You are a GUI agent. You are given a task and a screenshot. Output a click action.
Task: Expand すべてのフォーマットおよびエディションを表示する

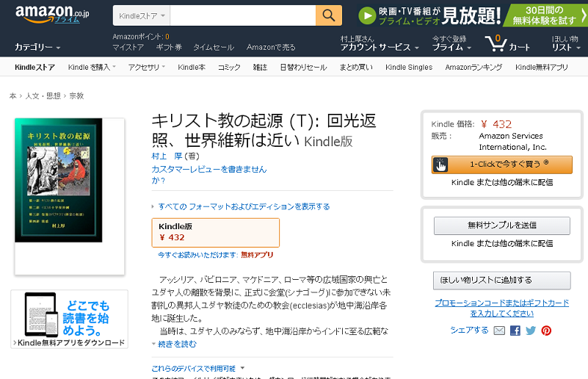(x=243, y=206)
